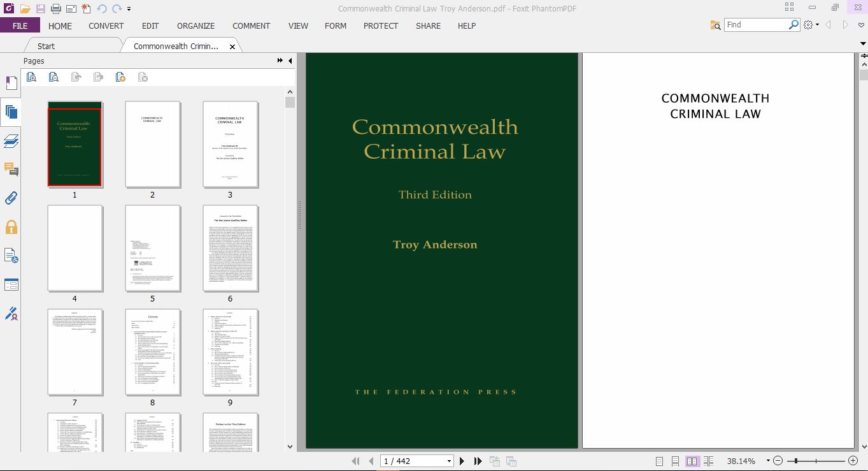Open the advanced folder search icon

[715, 25]
